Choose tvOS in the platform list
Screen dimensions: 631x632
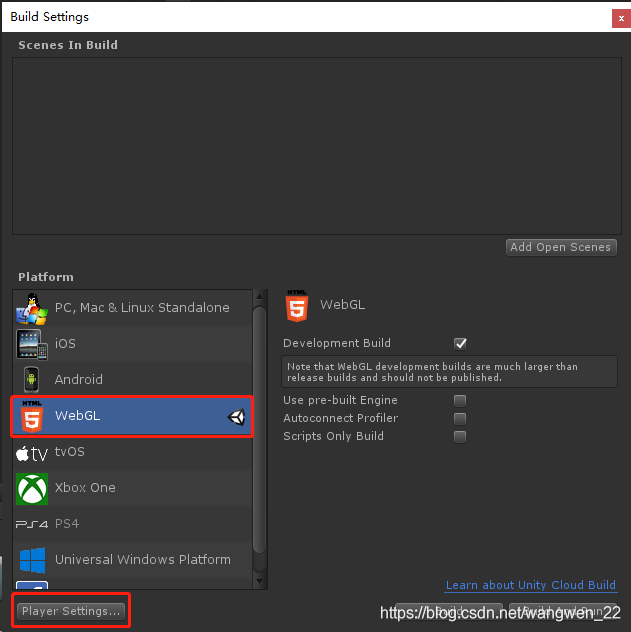(x=133, y=452)
